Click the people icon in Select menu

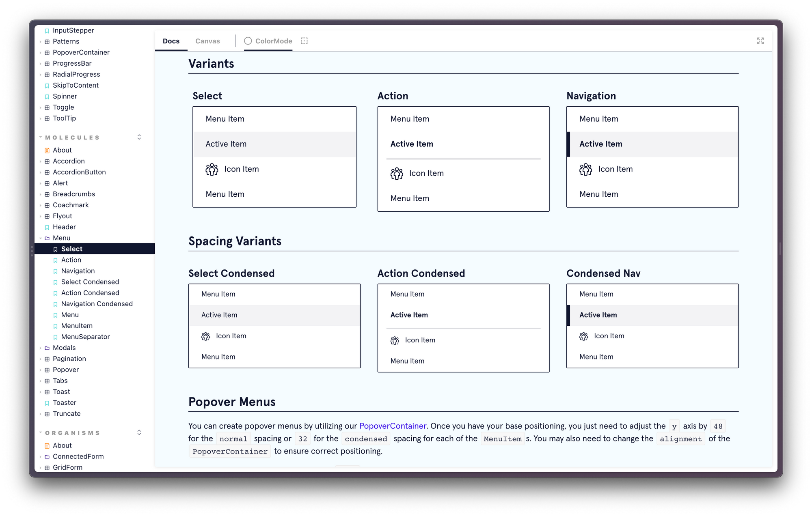click(212, 169)
